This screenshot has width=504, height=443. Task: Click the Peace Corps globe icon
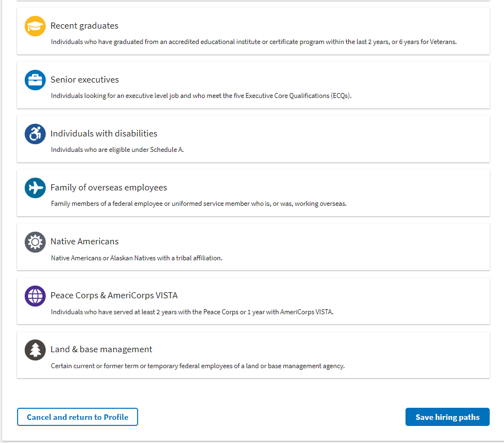coord(35,296)
